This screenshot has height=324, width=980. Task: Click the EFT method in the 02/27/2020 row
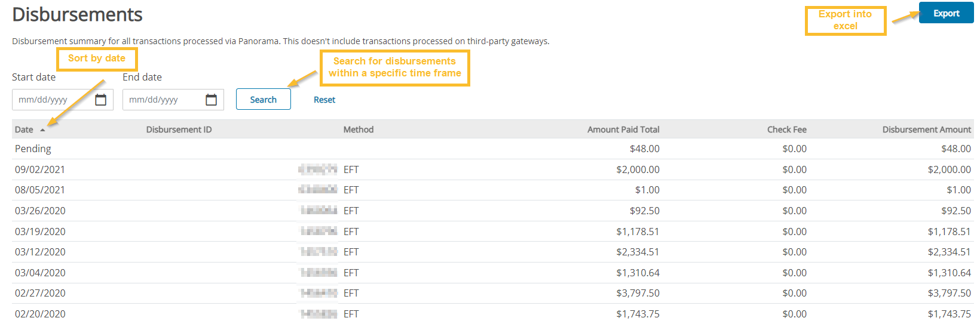(351, 293)
